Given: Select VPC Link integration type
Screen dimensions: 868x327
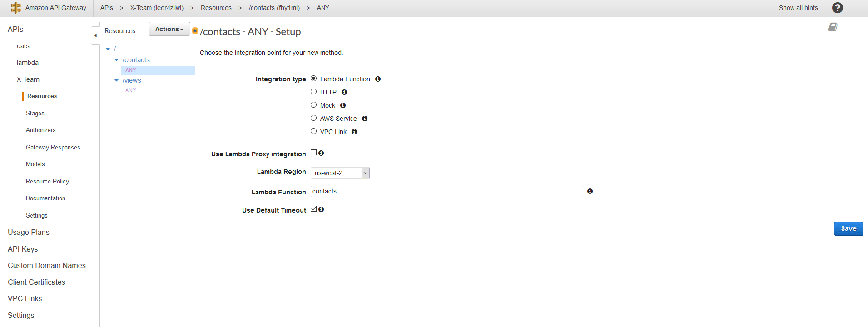Looking at the screenshot, I should [313, 131].
